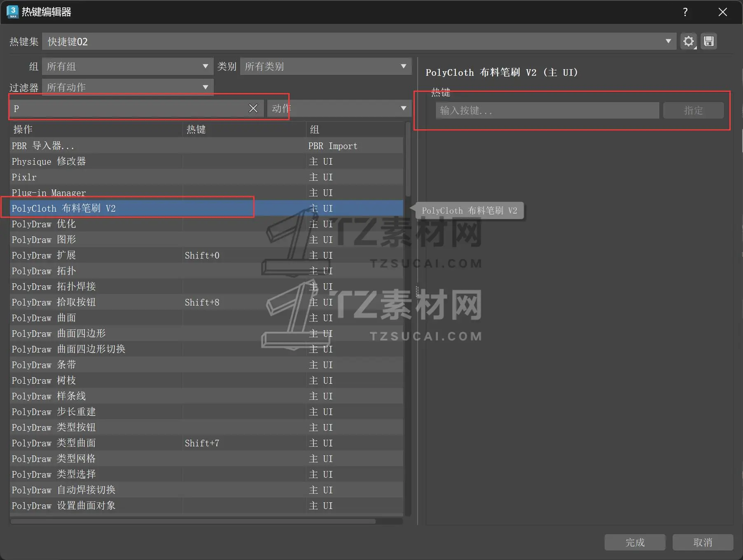This screenshot has height=560, width=743.
Task: Select the PolyDraw 图形 row
Action: click(x=206, y=240)
